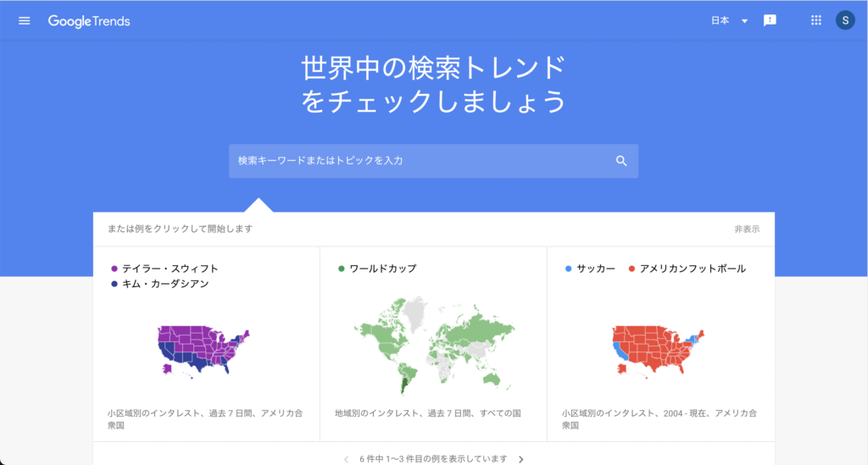Screen dimensions: 868x465
Task: Click the Google Trends logo
Action: coord(89,21)
